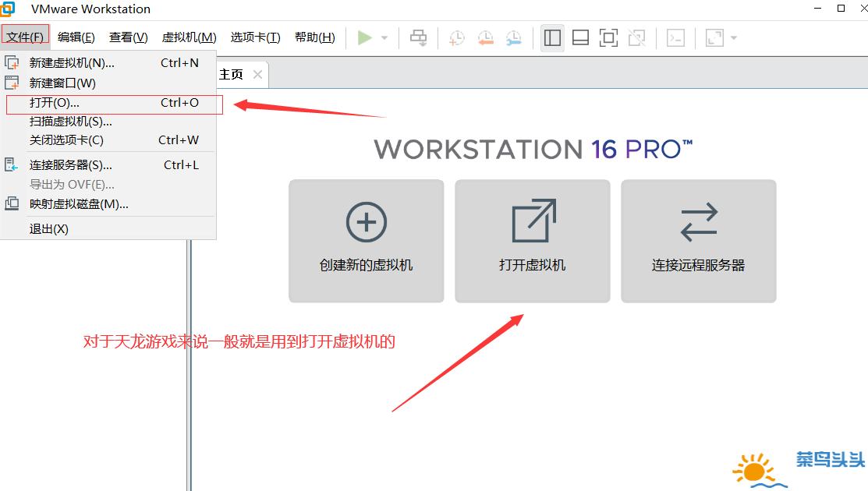Toggle the thumbnail bar view icon

pyautogui.click(x=581, y=38)
